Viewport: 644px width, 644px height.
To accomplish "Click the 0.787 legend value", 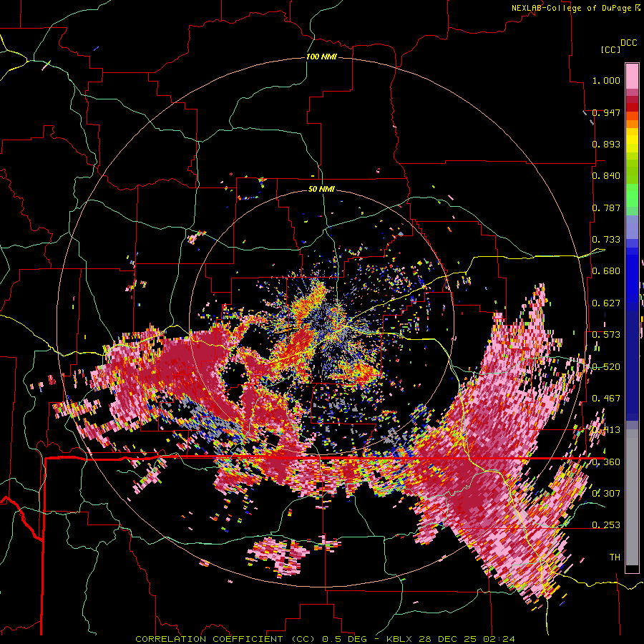I will 606,208.
